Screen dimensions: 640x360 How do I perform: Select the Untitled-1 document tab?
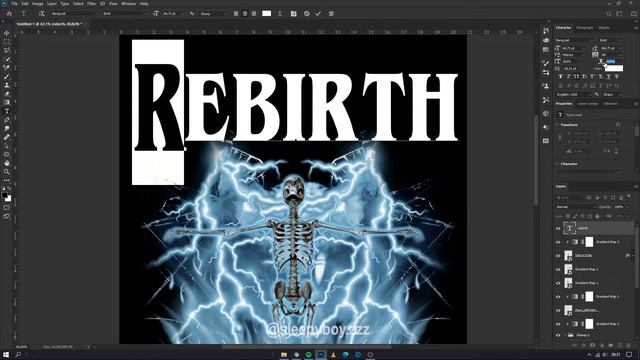(49, 24)
